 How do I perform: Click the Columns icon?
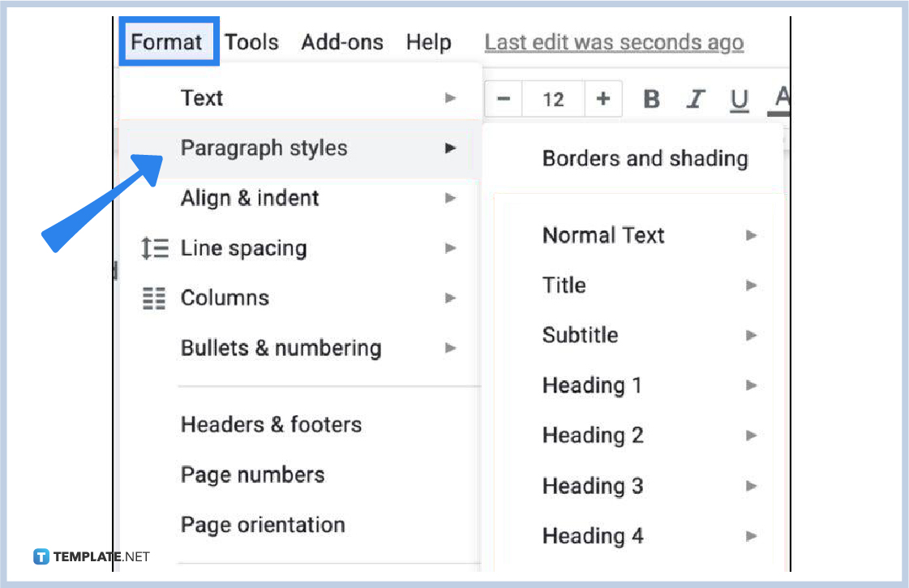pyautogui.click(x=154, y=298)
